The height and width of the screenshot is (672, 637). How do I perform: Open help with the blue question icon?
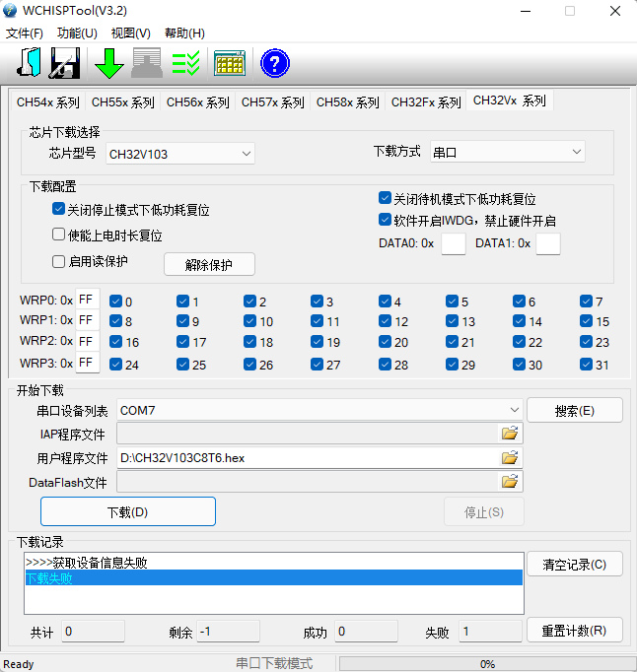tap(275, 63)
